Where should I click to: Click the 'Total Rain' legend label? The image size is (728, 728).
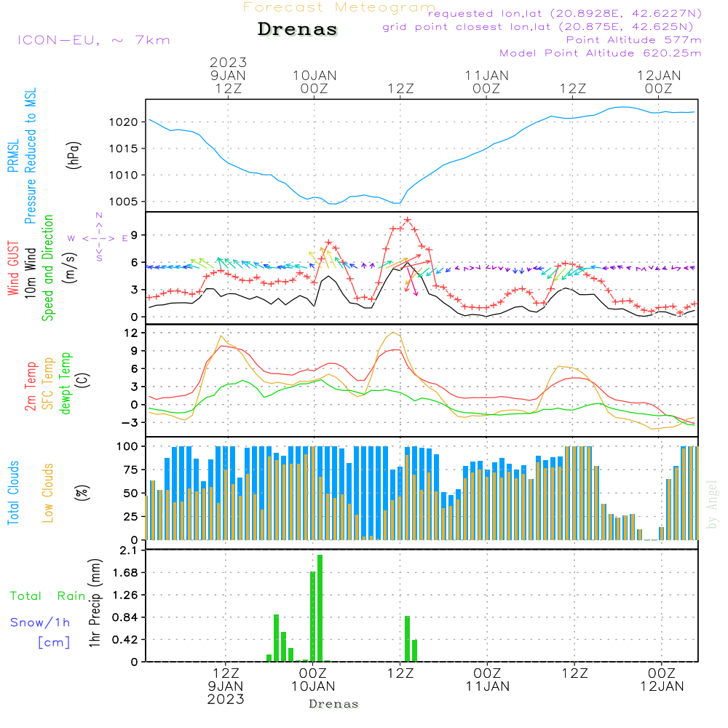(x=48, y=596)
